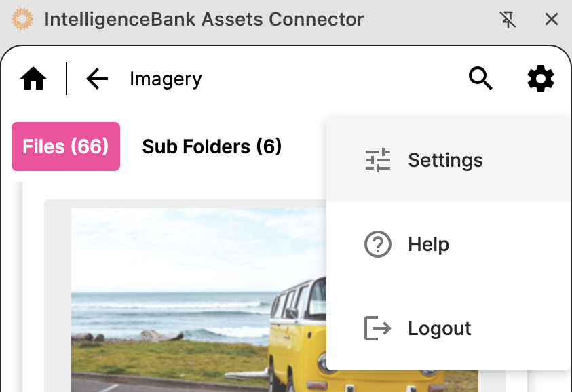This screenshot has width=572, height=392.
Task: Click the gear icon in the toolbar
Action: click(x=541, y=79)
